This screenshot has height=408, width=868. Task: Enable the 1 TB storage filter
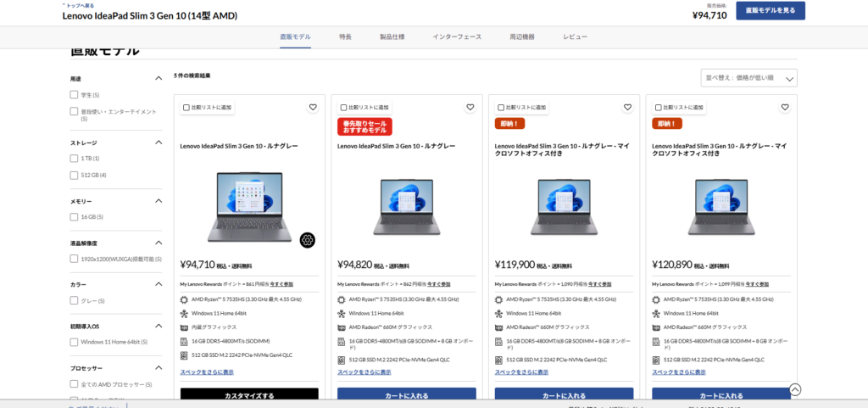(x=75, y=159)
